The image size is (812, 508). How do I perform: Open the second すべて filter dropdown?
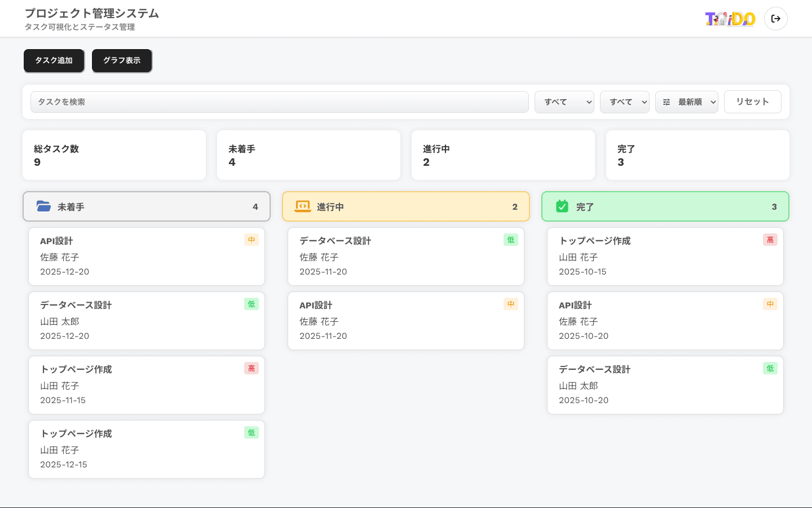624,101
